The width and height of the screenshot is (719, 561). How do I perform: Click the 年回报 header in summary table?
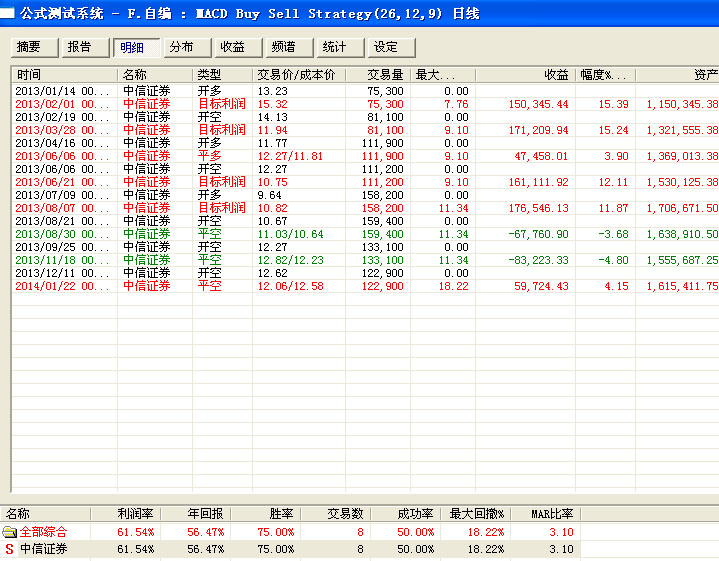pyautogui.click(x=196, y=513)
